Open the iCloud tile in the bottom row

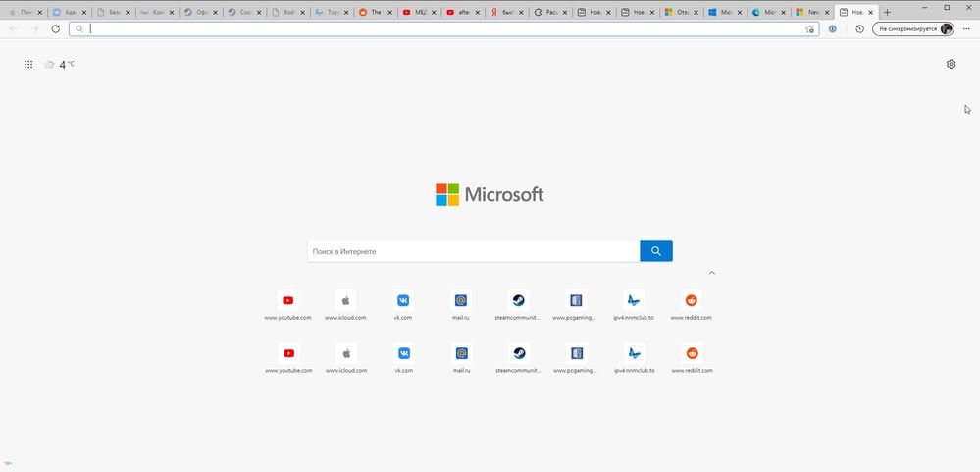tap(346, 358)
